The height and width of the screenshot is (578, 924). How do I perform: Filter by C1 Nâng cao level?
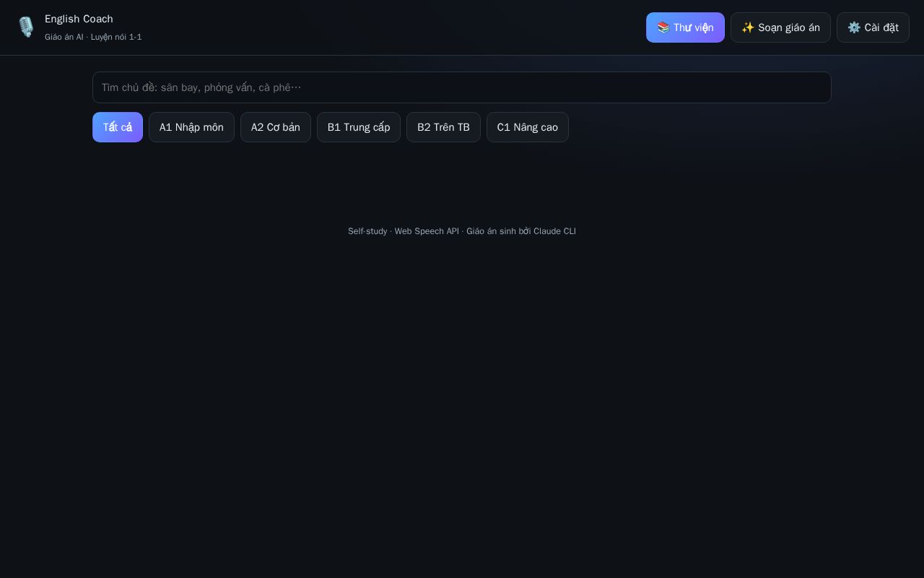pos(528,127)
